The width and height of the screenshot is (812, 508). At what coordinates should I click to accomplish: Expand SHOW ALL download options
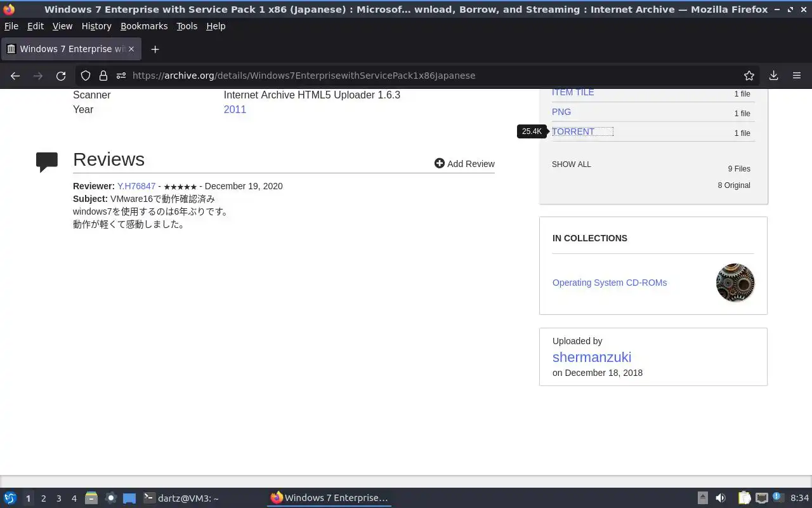click(571, 164)
